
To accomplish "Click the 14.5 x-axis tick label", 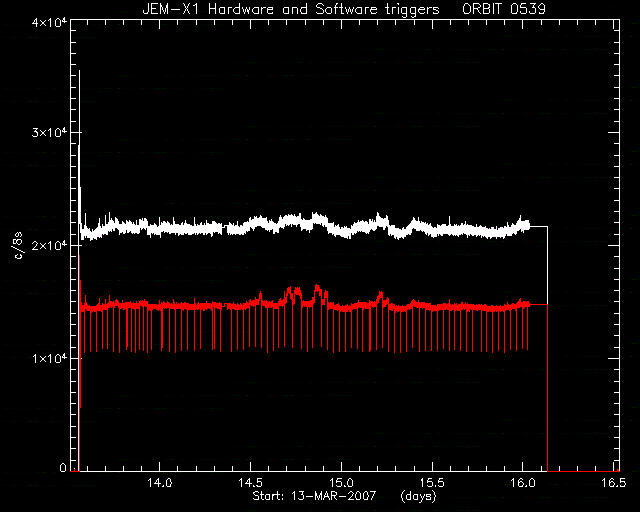I will click(250, 483).
